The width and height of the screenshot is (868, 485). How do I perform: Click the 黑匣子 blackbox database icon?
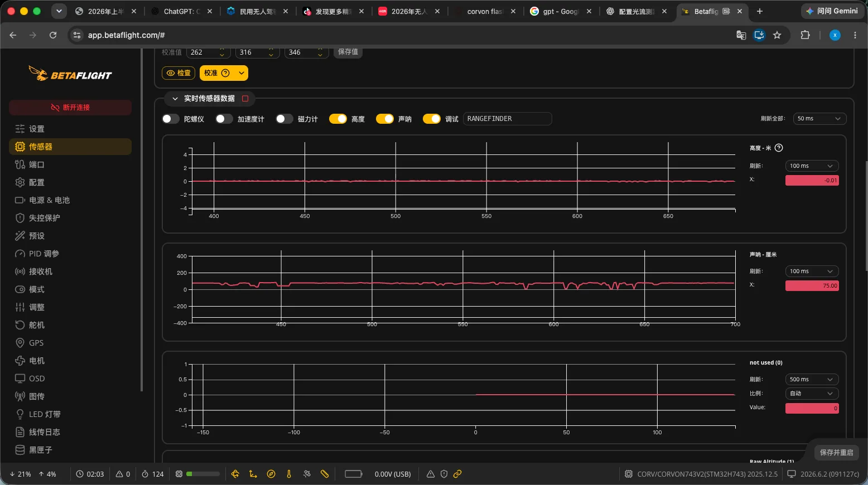[20, 450]
